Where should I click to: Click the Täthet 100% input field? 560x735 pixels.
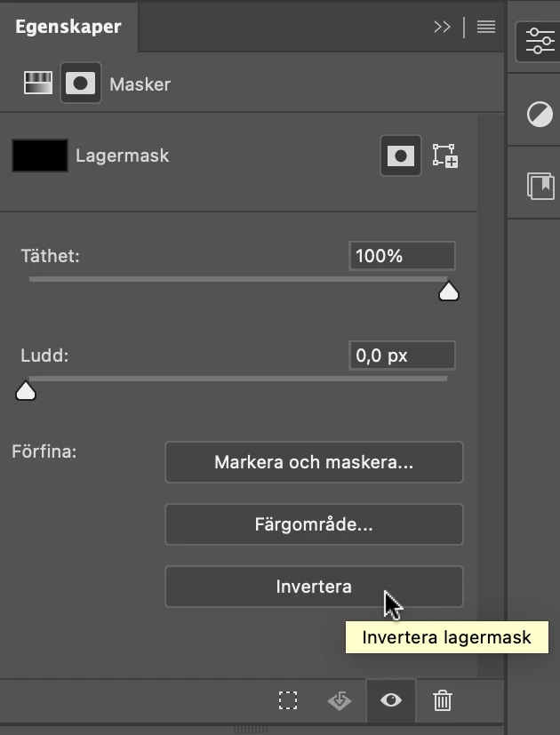[402, 256]
